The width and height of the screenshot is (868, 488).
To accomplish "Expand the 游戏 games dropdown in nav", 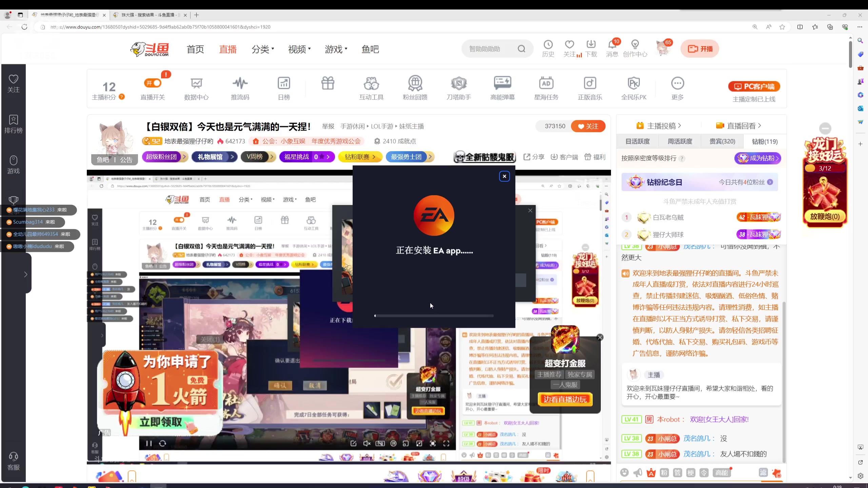I will (336, 49).
